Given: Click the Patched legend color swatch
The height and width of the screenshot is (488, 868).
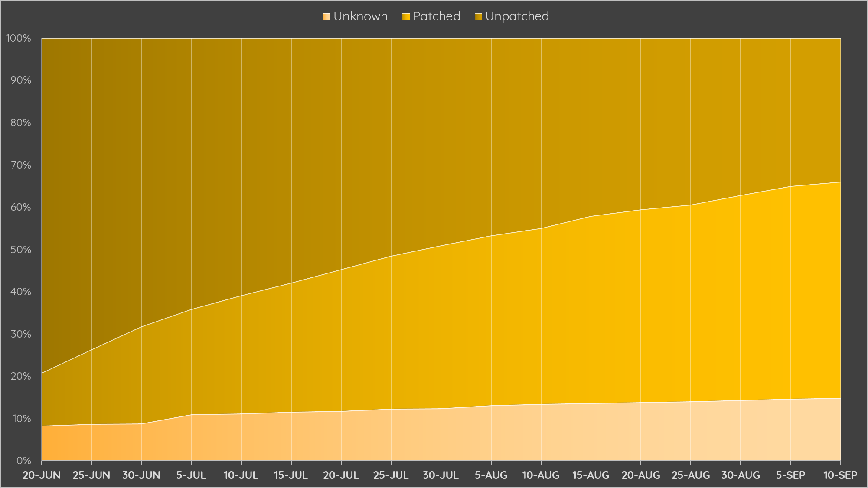Looking at the screenshot, I should [x=406, y=17].
